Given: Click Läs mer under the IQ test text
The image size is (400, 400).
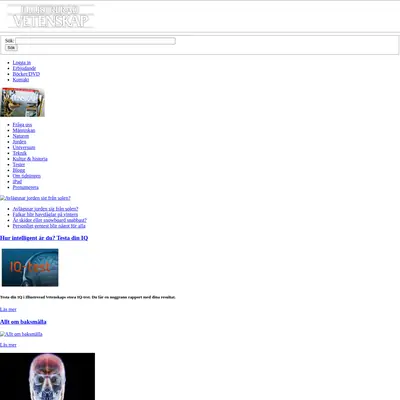Looking at the screenshot, I should coord(8,309).
